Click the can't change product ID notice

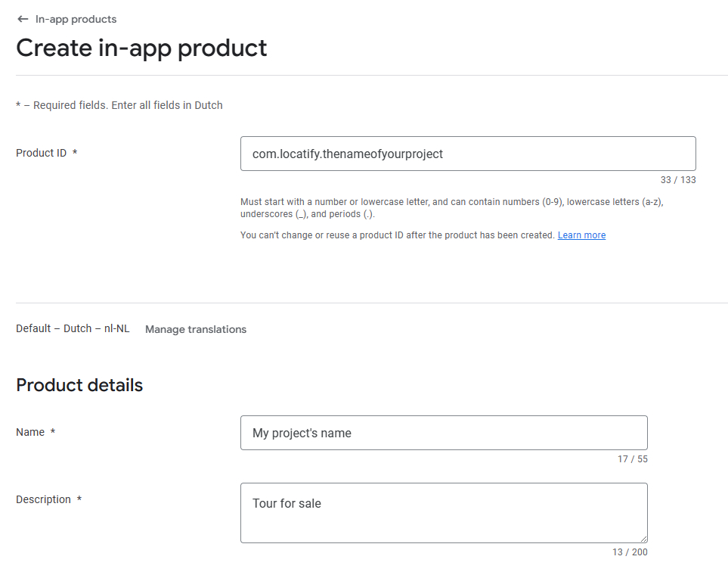[398, 235]
